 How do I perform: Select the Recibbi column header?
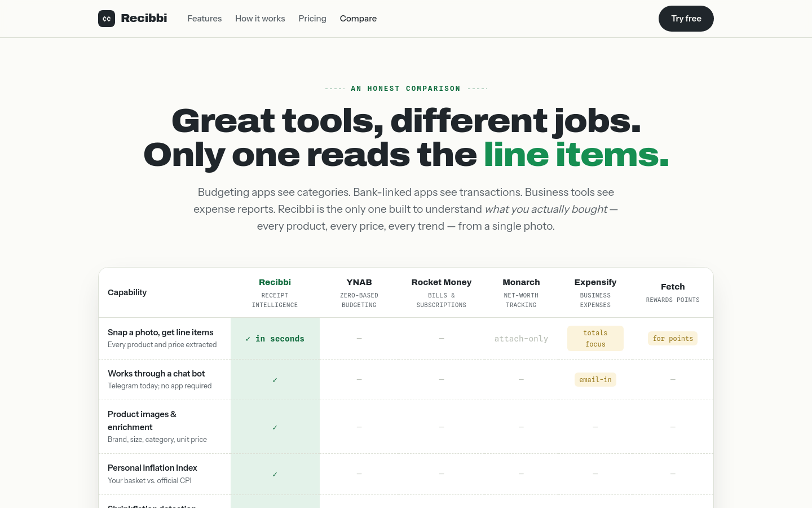(x=275, y=292)
